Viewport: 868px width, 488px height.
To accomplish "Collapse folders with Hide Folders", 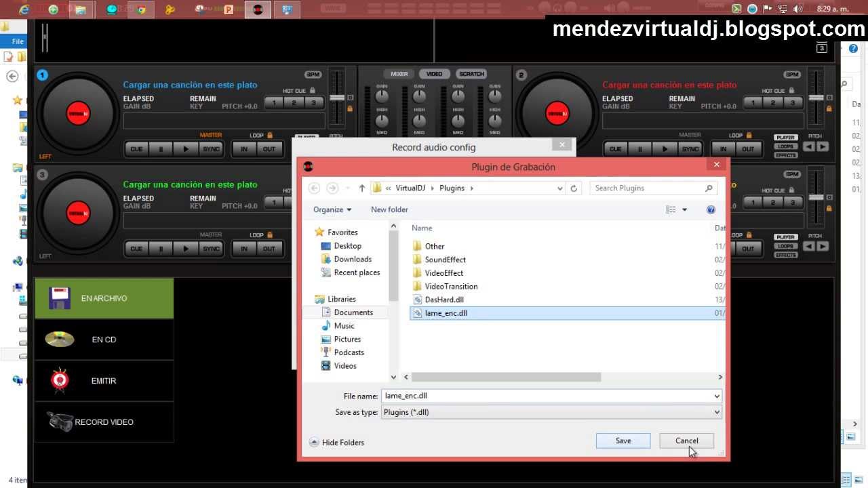I will (336, 443).
